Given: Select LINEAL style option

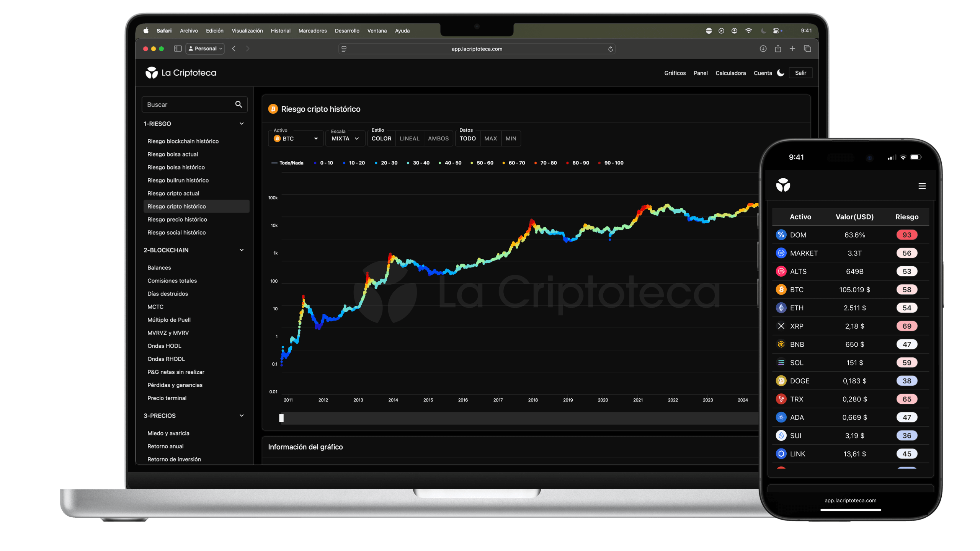Looking at the screenshot, I should (409, 139).
